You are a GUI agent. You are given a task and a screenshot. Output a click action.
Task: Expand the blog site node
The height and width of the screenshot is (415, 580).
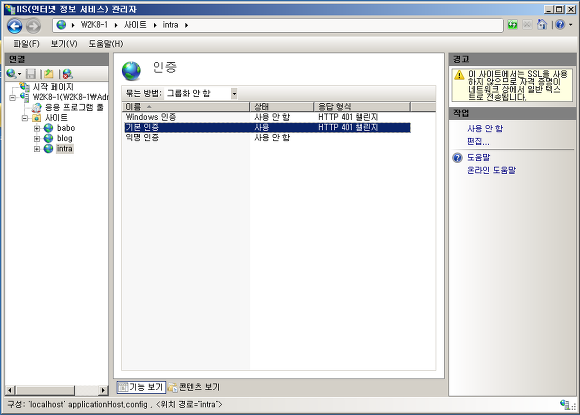[x=37, y=139]
